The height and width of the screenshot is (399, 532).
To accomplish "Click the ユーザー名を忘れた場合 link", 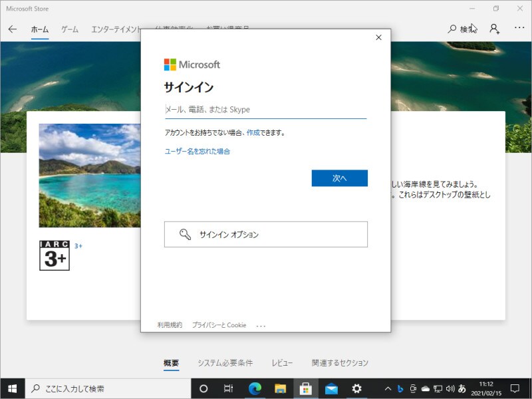I will (198, 151).
